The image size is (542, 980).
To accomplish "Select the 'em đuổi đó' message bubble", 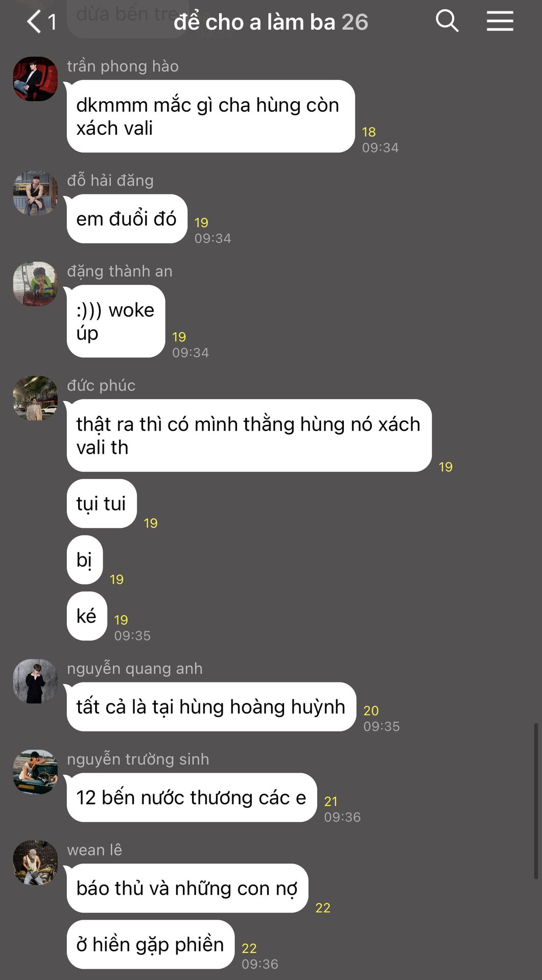I will 127,219.
